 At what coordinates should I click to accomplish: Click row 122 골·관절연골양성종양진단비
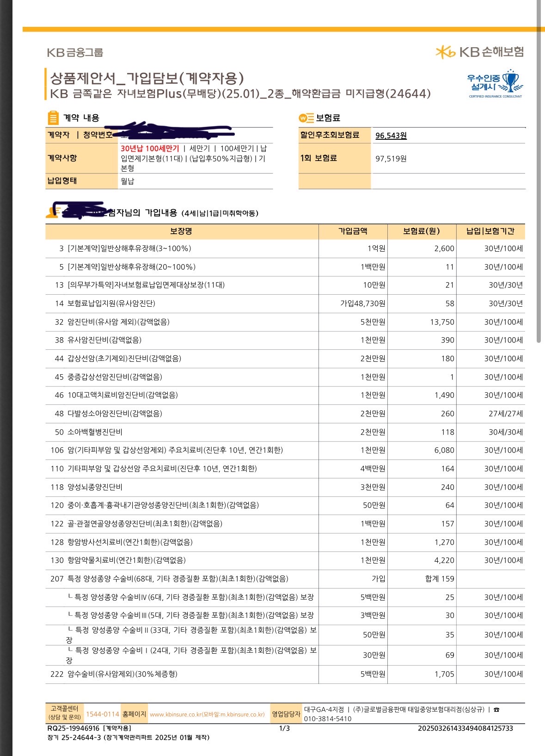(285, 524)
